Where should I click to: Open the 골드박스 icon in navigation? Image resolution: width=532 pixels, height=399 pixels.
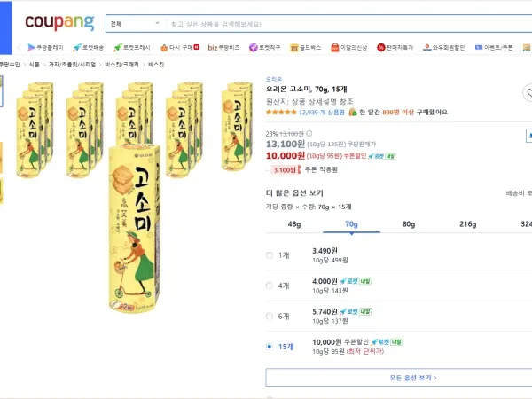click(296, 47)
